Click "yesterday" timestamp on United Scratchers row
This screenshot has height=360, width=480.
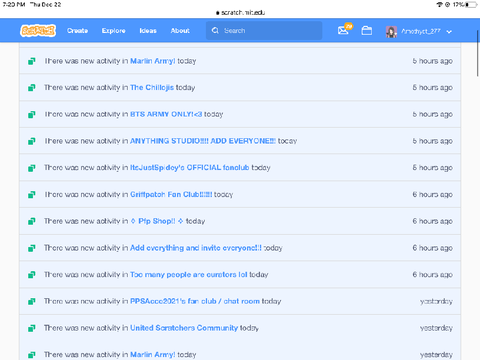click(436, 328)
